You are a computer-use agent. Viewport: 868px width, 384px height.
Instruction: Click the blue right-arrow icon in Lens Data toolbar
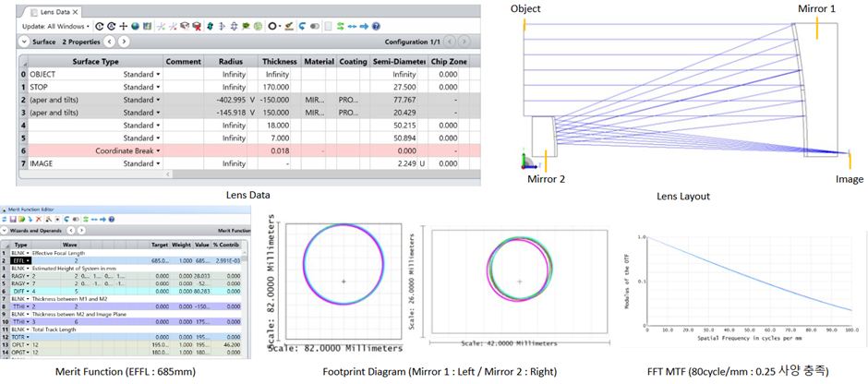click(x=364, y=26)
